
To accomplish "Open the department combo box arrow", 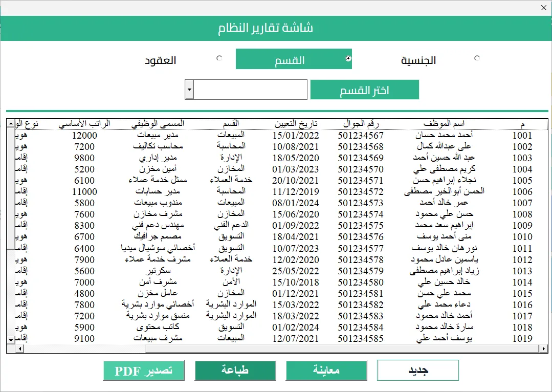I will tap(189, 90).
